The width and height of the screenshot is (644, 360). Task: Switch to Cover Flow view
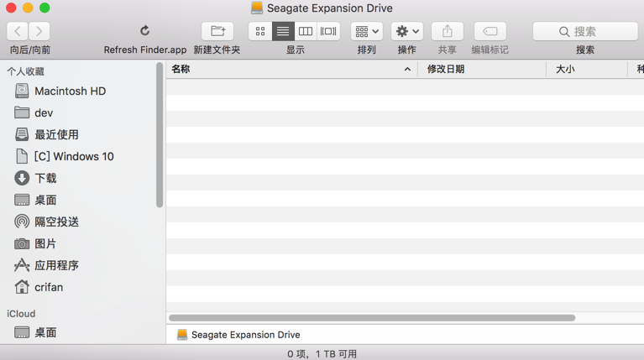pos(328,31)
